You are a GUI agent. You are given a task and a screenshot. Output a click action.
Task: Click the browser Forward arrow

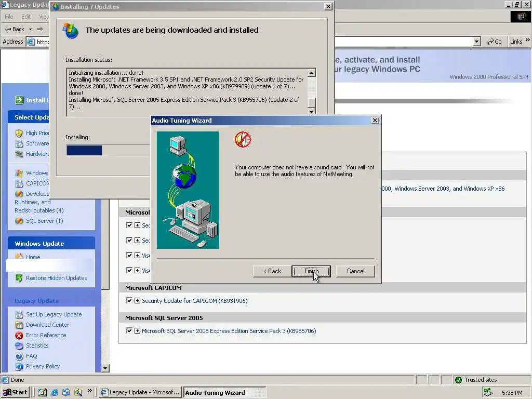point(40,29)
